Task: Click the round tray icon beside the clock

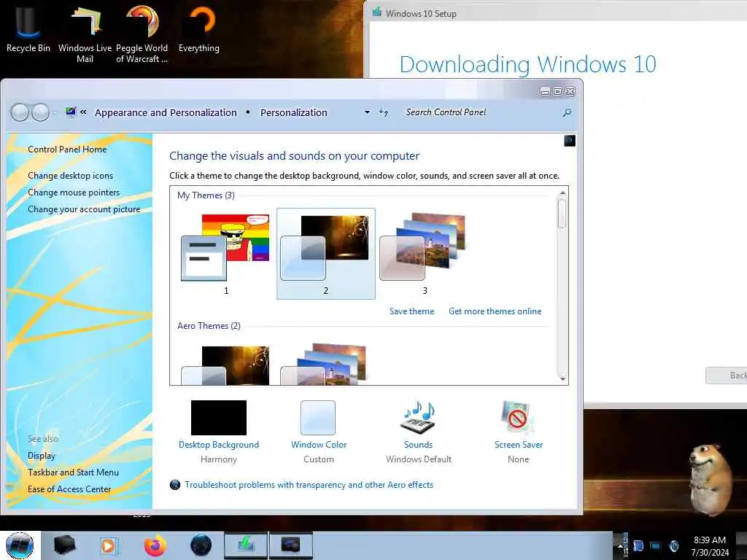Action: point(674,545)
